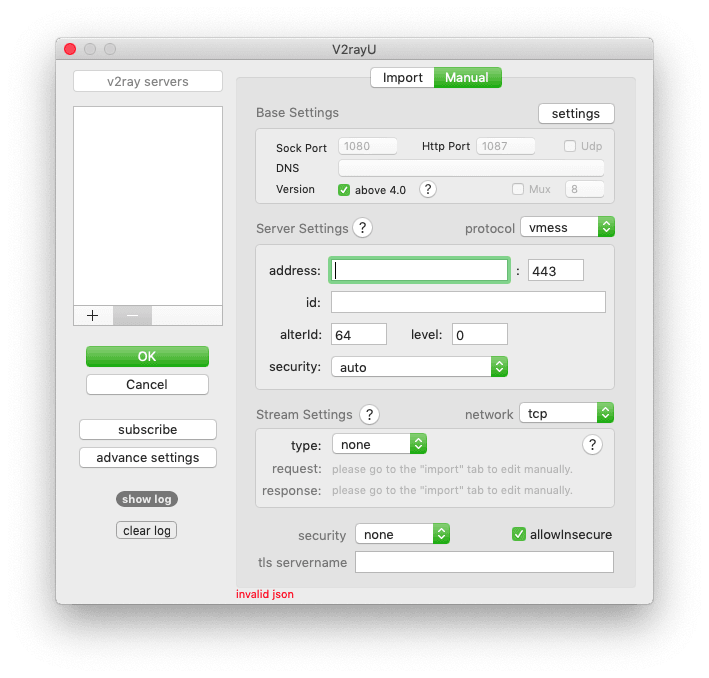Switch to the Manual tab
The width and height of the screenshot is (709, 678).
pyautogui.click(x=467, y=77)
